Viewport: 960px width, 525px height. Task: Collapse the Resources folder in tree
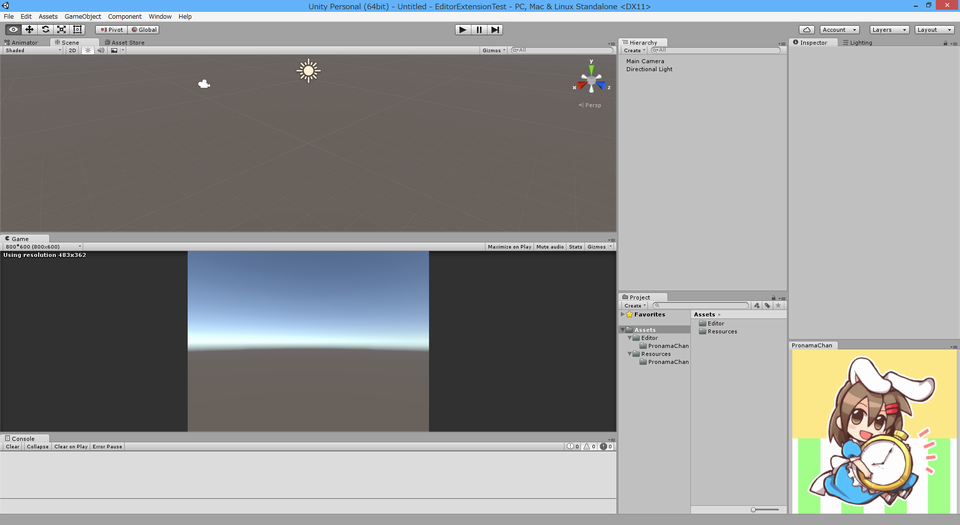click(629, 354)
